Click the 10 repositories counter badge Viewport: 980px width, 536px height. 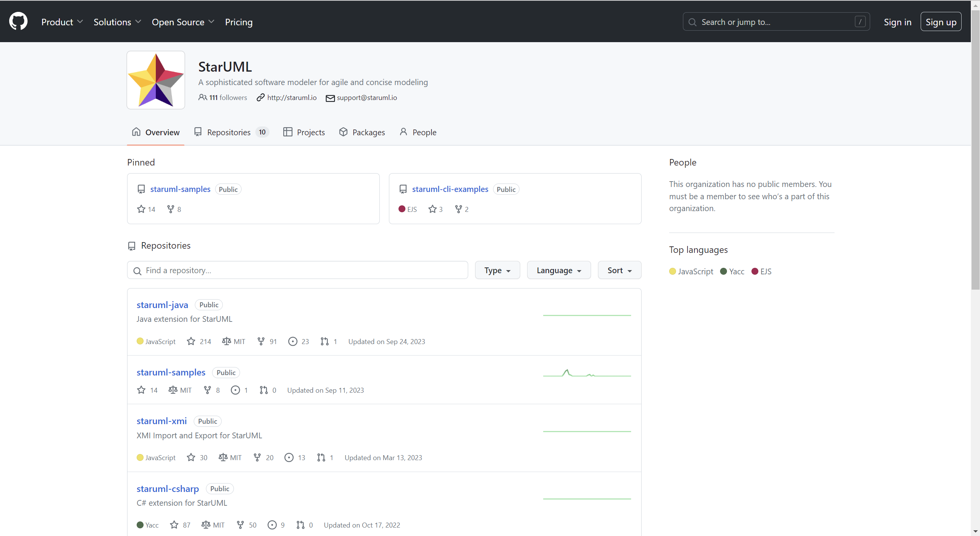[262, 132]
